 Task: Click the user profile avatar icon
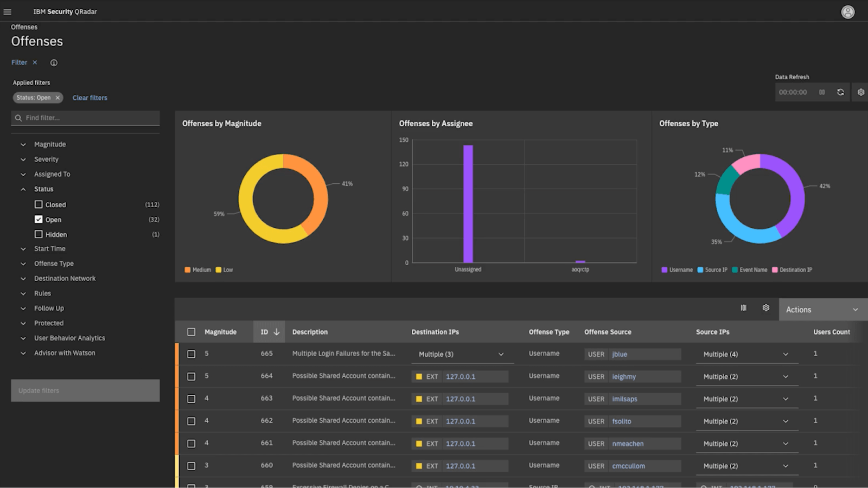click(x=848, y=11)
